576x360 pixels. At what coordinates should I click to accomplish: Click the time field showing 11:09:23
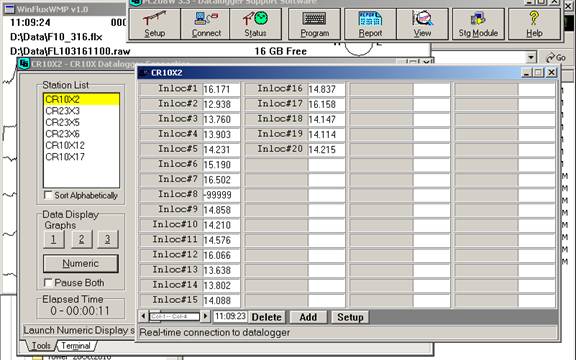click(230, 316)
